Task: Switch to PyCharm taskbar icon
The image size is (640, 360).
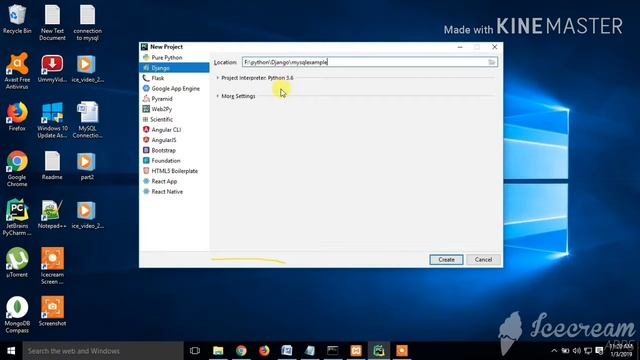Action: [379, 351]
